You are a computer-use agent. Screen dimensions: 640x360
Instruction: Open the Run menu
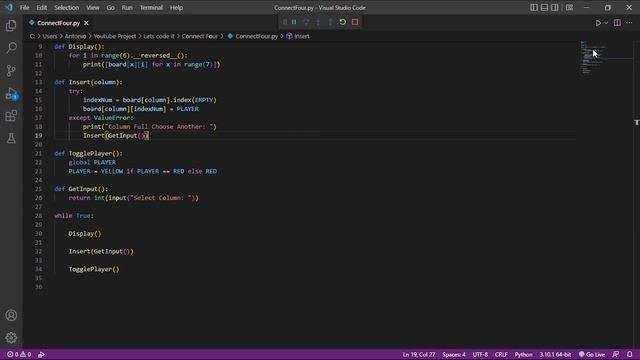click(127, 8)
